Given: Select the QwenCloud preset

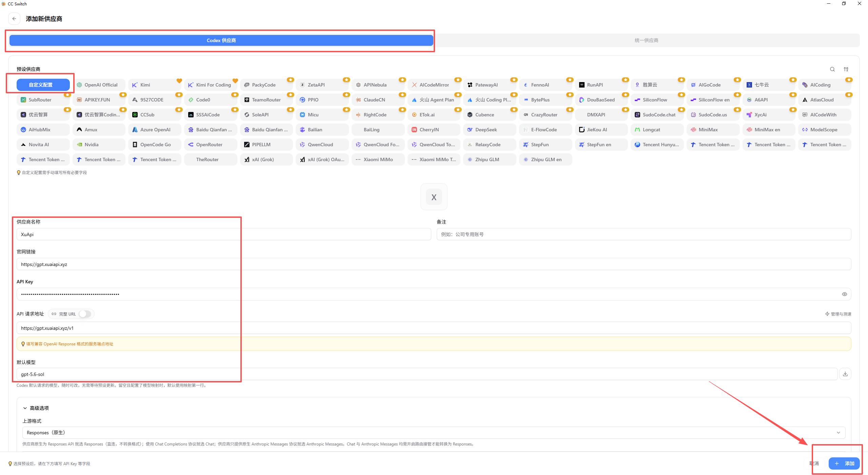Looking at the screenshot, I should (322, 145).
